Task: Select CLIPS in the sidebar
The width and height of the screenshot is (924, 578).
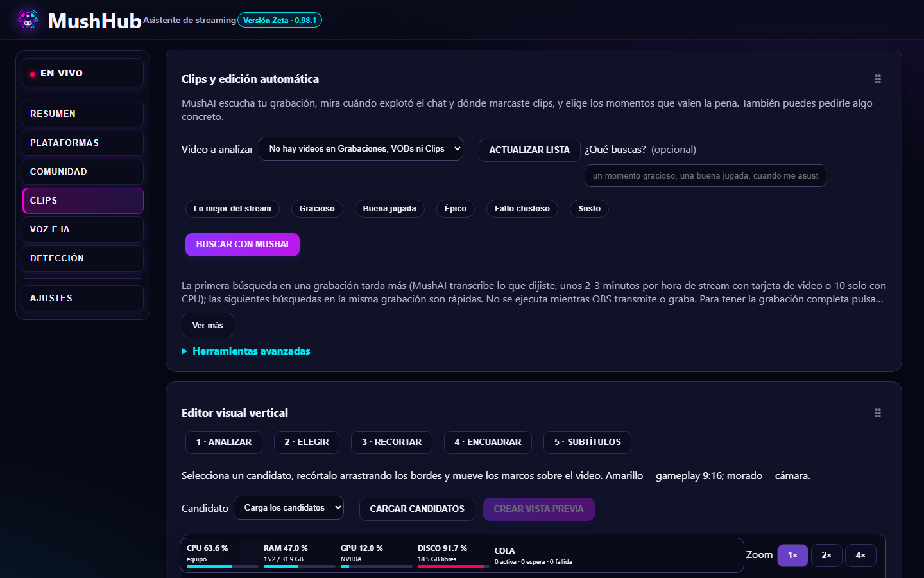Action: coord(83,200)
